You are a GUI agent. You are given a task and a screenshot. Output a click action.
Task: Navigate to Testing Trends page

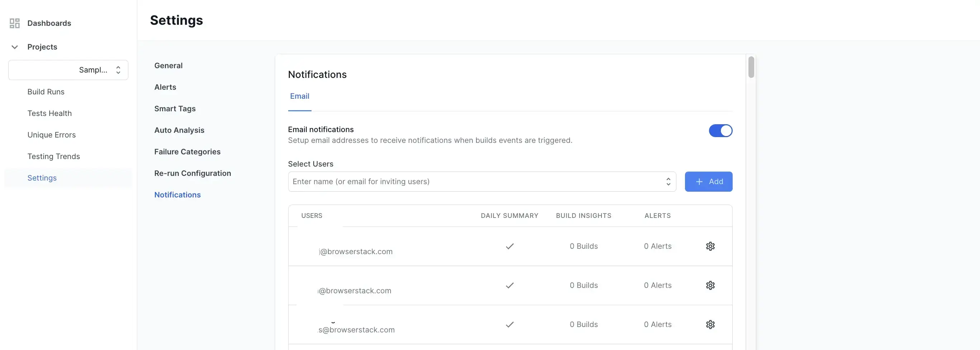point(54,157)
